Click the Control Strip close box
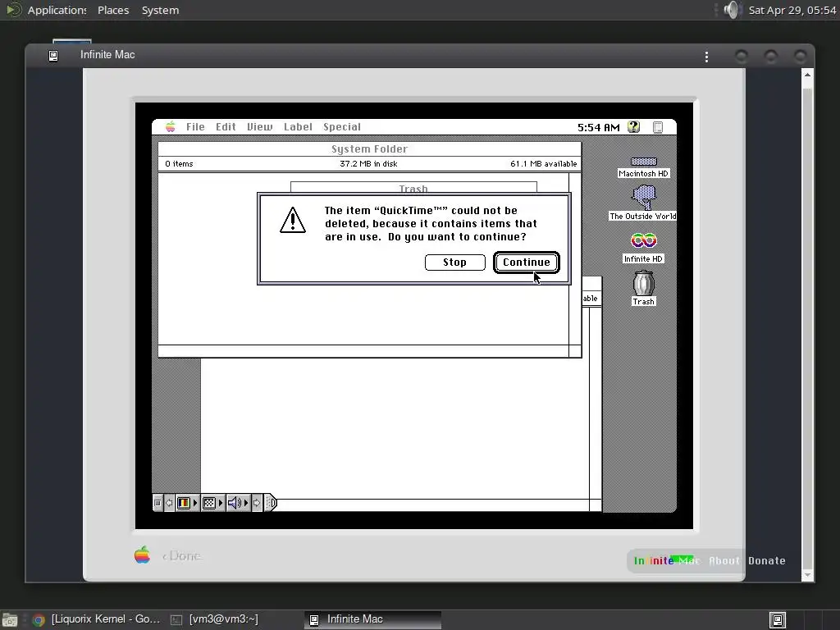 [157, 503]
